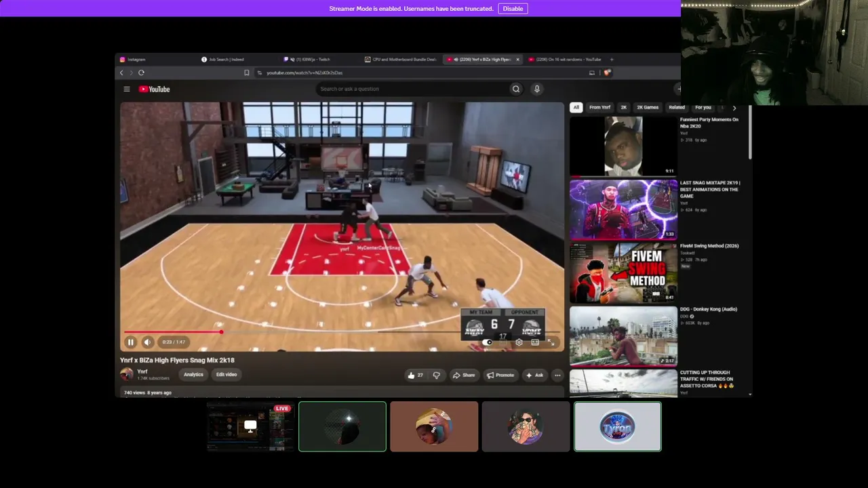Select the All filter chip
The image size is (868, 488).
click(576, 107)
